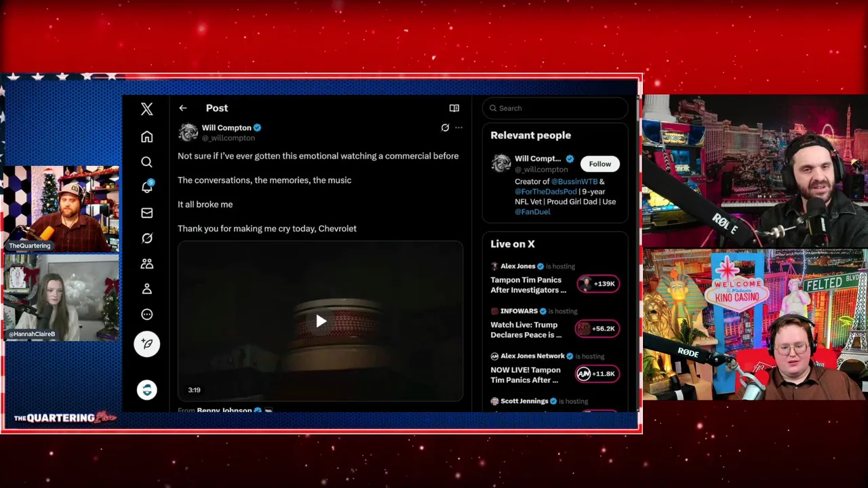Click Will Compton avatar in Relevant people
This screenshot has height=488, width=868.
tap(501, 163)
